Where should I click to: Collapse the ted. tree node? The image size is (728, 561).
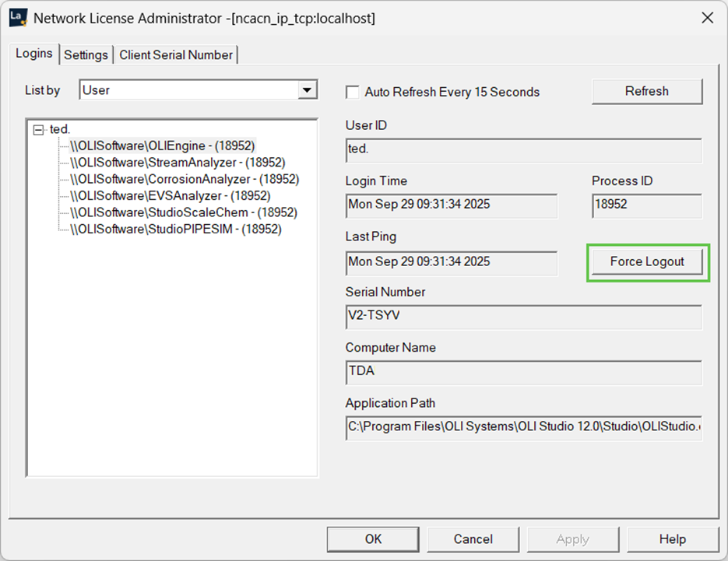pos(38,129)
